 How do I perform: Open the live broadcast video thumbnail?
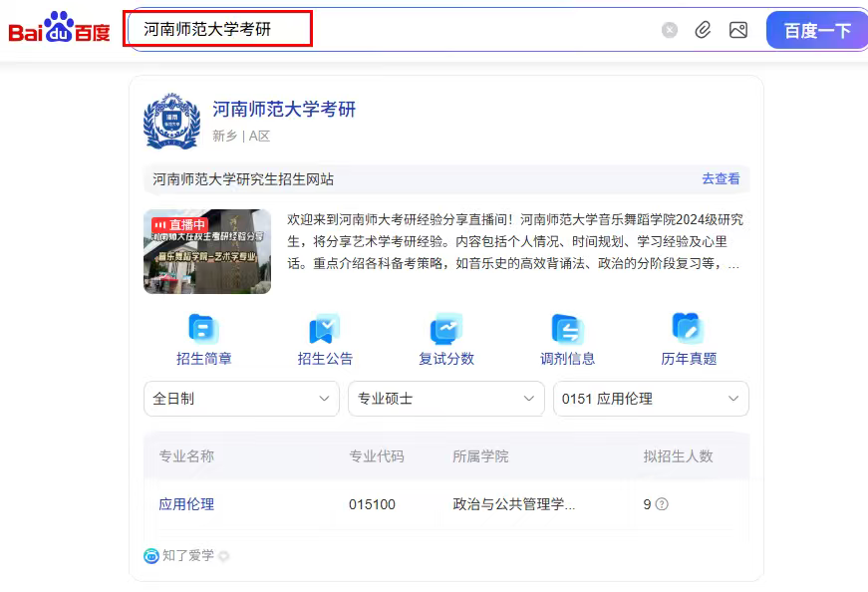coord(207,251)
